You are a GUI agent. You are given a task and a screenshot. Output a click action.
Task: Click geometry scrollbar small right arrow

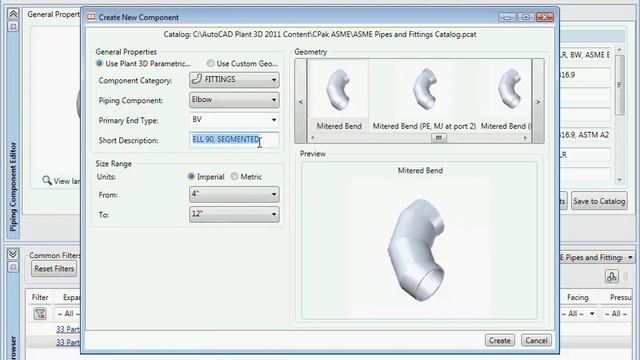(525, 138)
